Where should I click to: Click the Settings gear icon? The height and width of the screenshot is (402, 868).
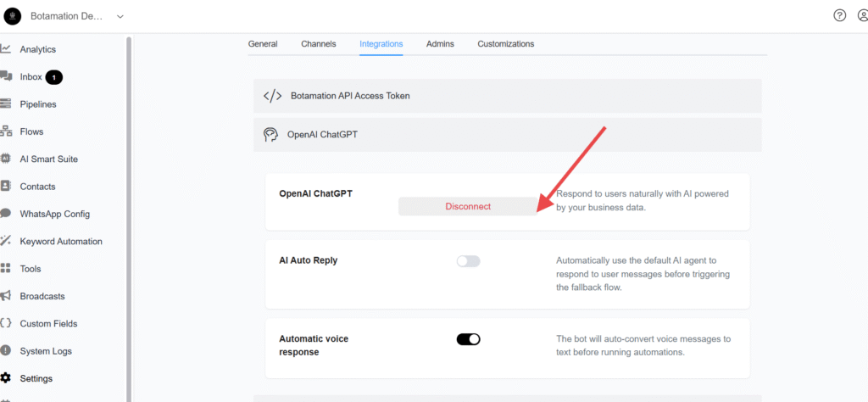(6, 378)
